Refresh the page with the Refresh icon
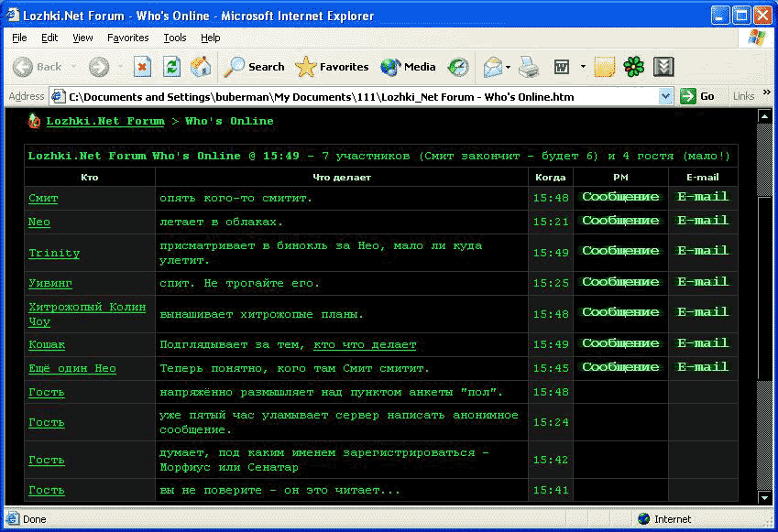This screenshot has width=778, height=532. point(171,67)
